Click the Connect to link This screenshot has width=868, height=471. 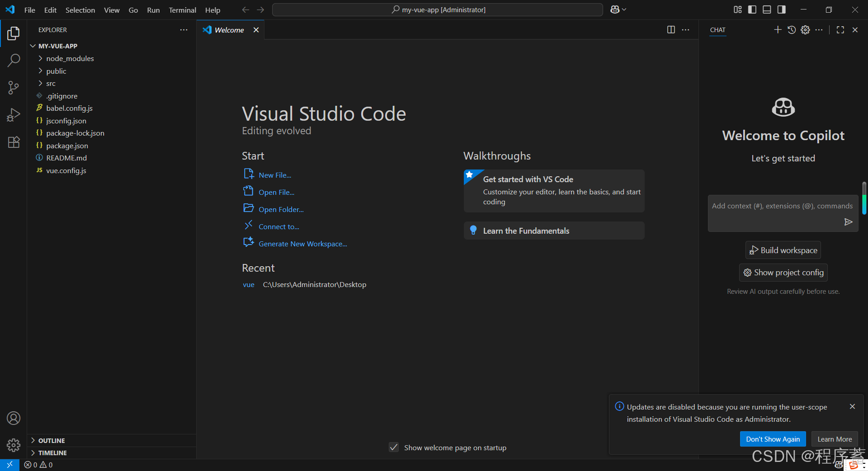(x=279, y=226)
